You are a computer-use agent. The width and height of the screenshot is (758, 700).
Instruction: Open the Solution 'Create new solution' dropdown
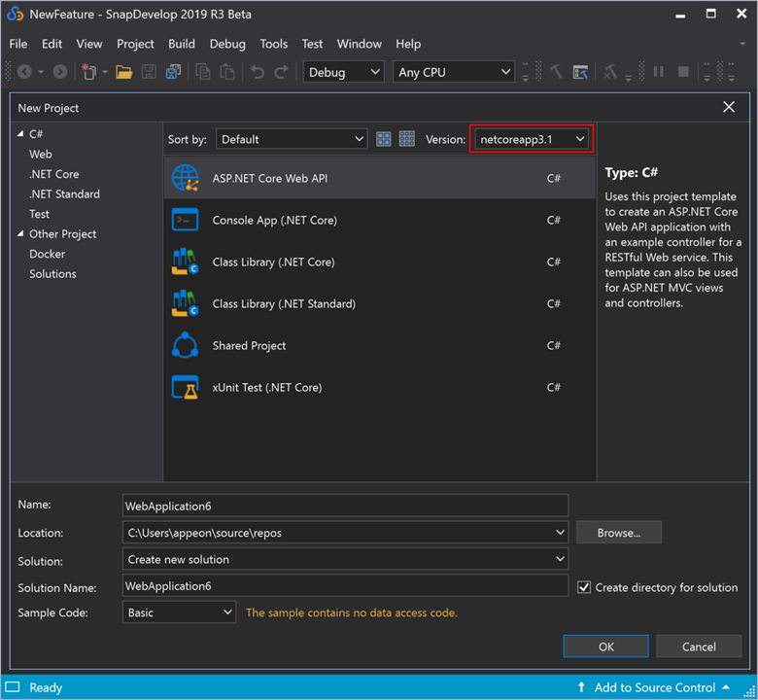[x=345, y=559]
